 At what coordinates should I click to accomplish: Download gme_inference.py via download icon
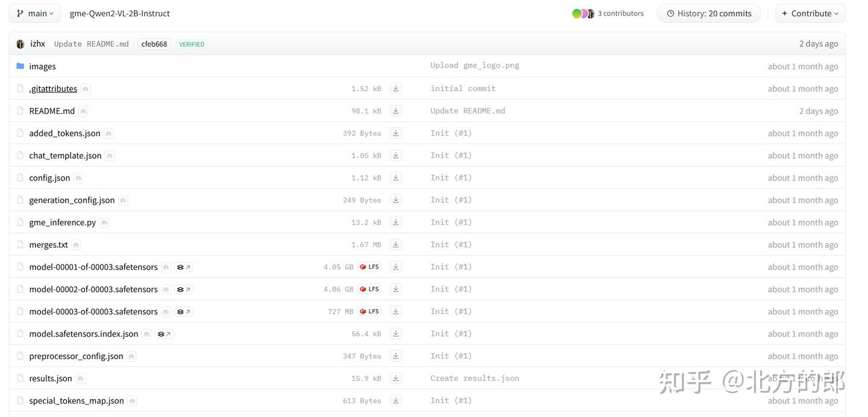(395, 223)
